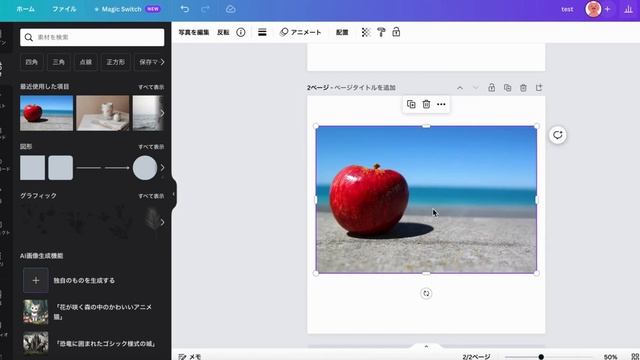Viewport: 640px width, 360px height.
Task: Expand the category chips with right arrow
Action: (x=162, y=62)
